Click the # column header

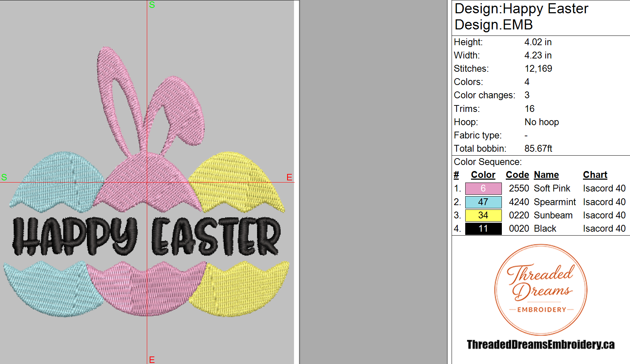(x=456, y=175)
